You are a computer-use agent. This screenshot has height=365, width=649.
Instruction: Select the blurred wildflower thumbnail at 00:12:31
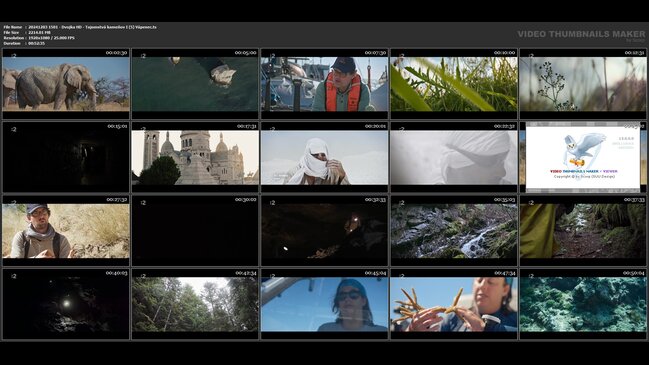point(583,84)
